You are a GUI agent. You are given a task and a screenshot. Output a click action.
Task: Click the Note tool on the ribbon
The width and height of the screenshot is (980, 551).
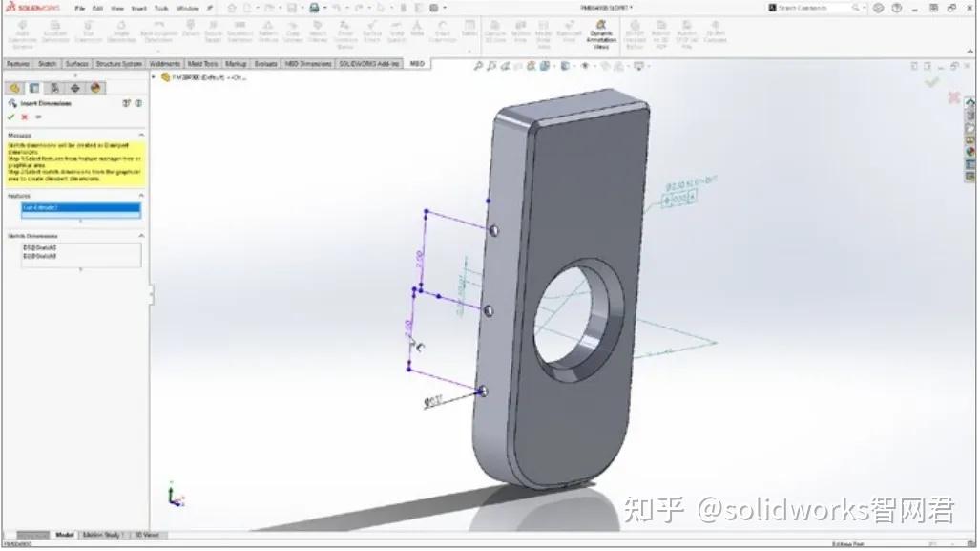pyautogui.click(x=418, y=32)
